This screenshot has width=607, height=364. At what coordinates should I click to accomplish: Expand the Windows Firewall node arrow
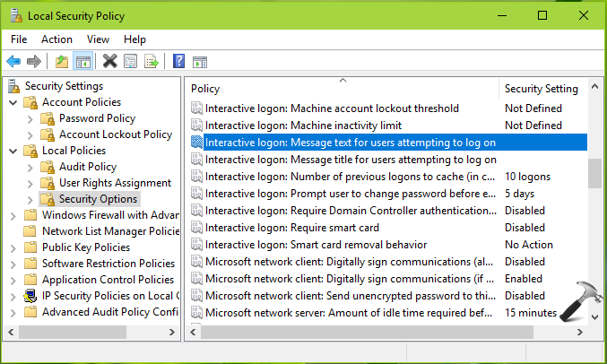point(13,216)
